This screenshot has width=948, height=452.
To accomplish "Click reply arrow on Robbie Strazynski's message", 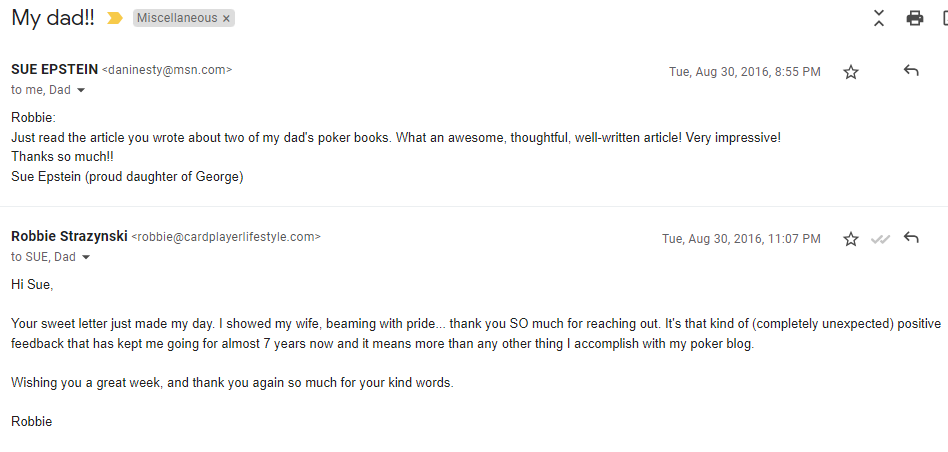I will (x=911, y=238).
